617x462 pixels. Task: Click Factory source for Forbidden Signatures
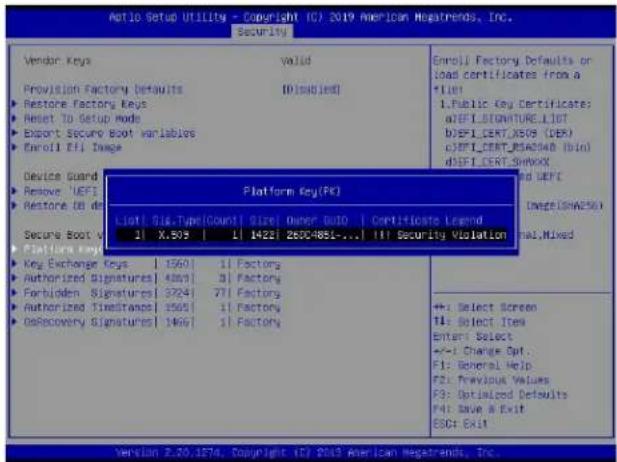259,293
